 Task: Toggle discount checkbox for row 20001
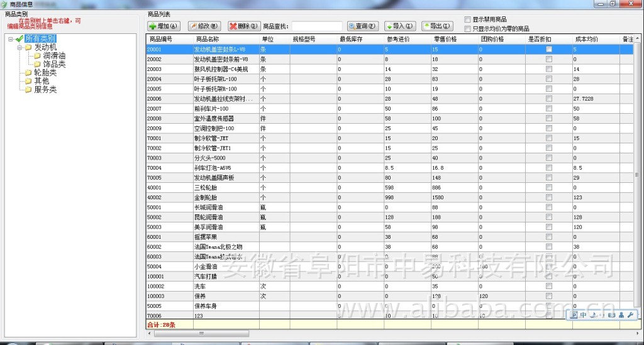548,49
